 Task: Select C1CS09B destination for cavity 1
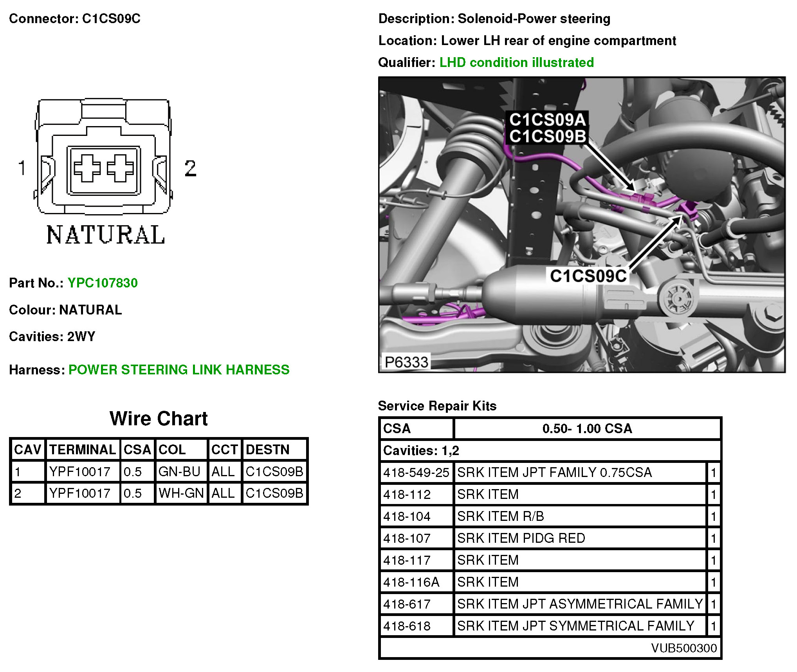point(274,471)
